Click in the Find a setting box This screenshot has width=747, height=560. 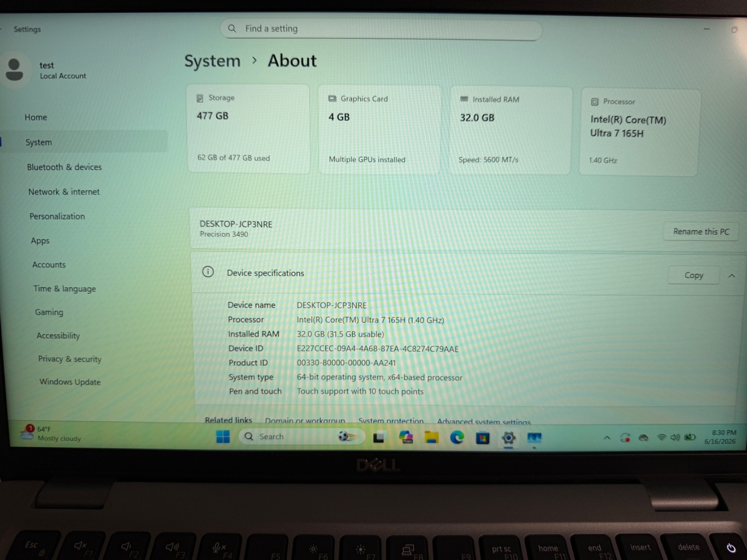(x=381, y=29)
